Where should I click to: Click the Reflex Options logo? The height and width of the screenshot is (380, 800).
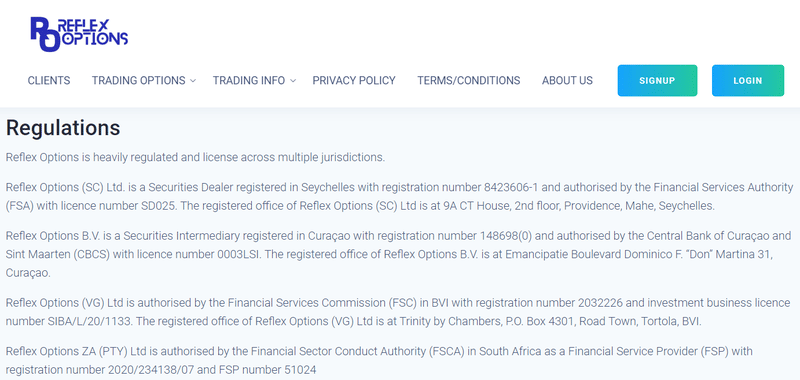click(x=79, y=34)
